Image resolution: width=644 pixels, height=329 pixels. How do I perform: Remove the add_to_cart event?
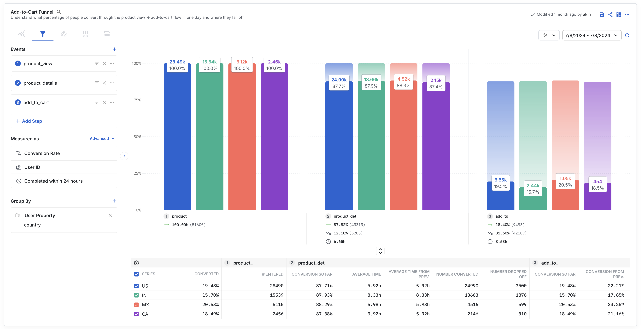pos(104,102)
